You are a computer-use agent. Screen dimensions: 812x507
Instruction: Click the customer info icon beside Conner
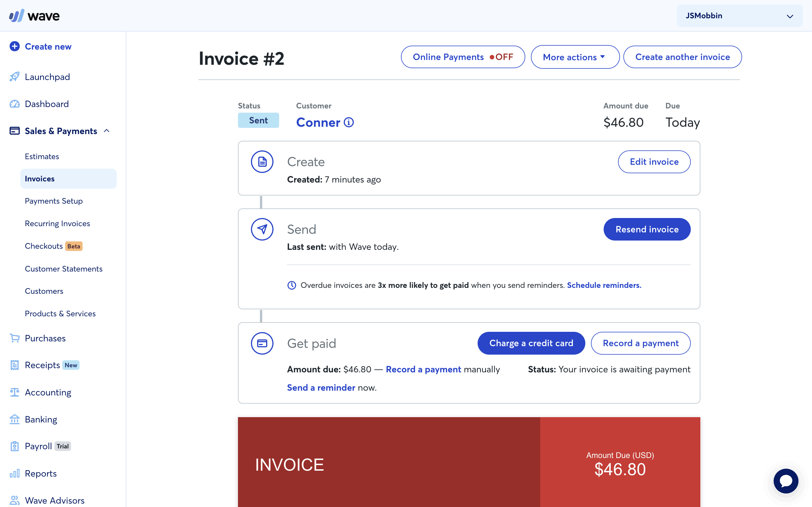point(349,123)
